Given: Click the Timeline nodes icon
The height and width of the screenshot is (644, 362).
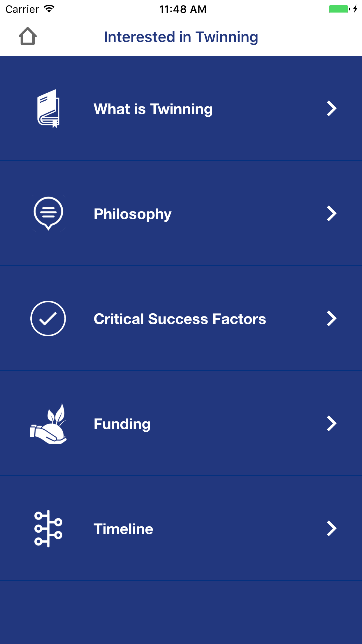Looking at the screenshot, I should point(48,528).
